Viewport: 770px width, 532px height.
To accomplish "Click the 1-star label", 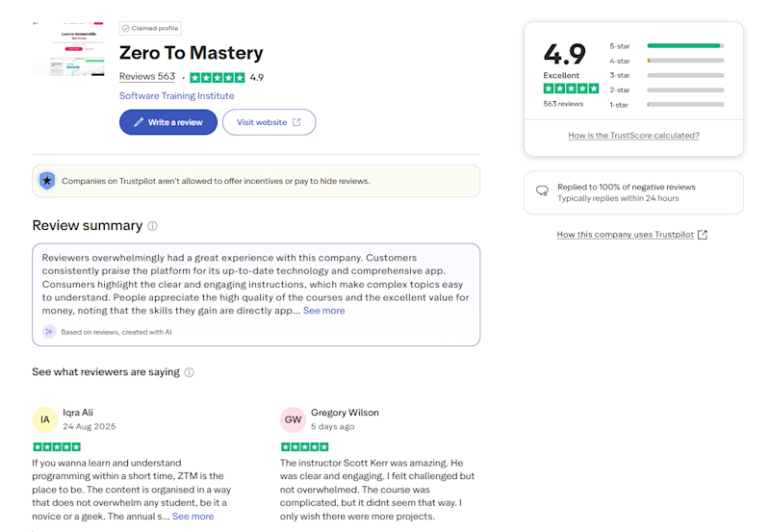I will pos(619,105).
